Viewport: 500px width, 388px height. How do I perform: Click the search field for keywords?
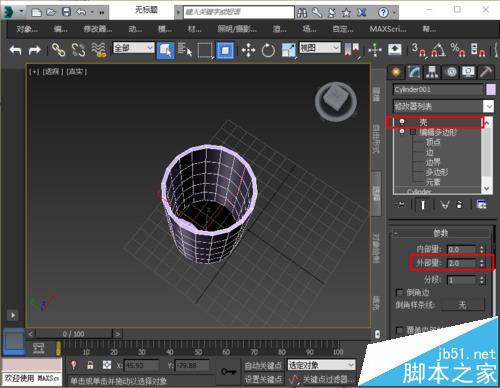(239, 12)
